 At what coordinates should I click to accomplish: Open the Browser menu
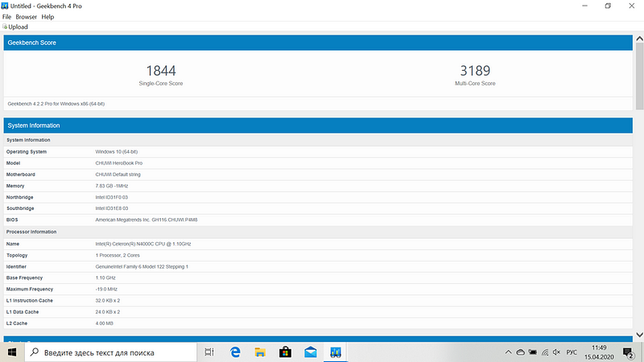(x=27, y=17)
